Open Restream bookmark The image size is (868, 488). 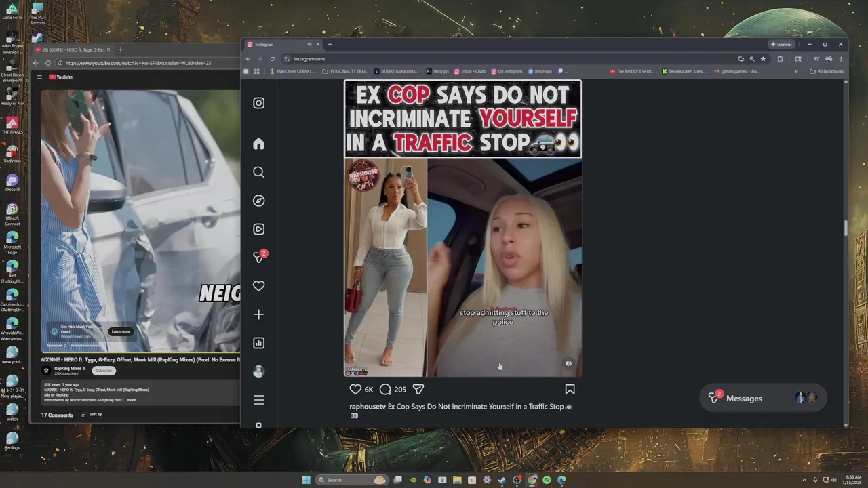(540, 71)
